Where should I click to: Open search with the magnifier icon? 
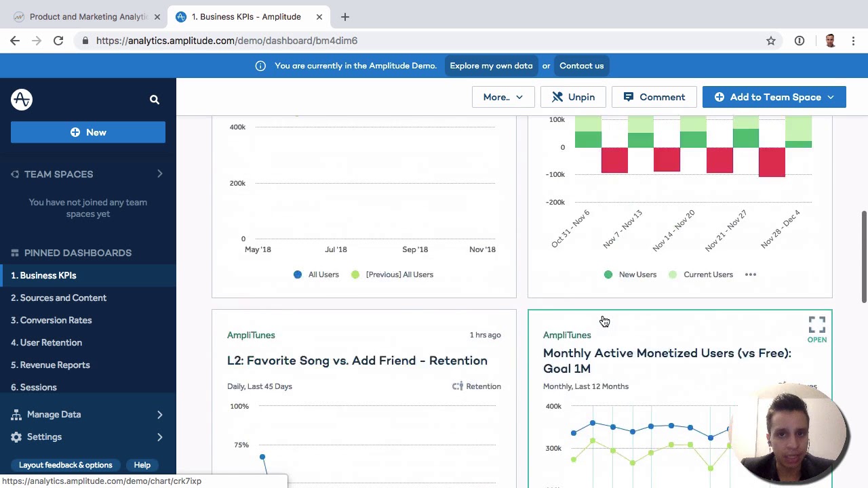coord(154,100)
